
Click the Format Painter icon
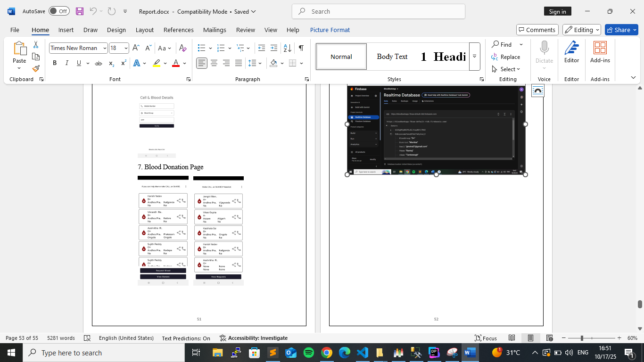click(36, 68)
